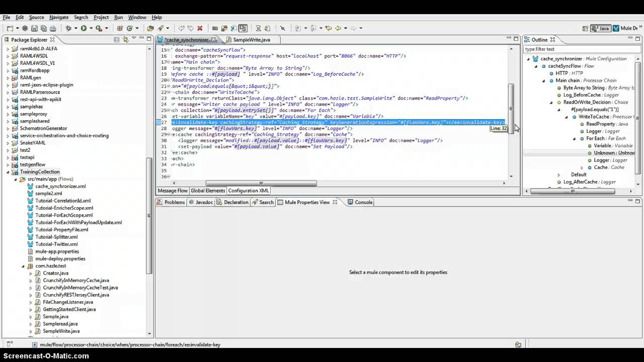644x362 pixels.
Task: Click the New Java Package icon
Action: point(120,28)
